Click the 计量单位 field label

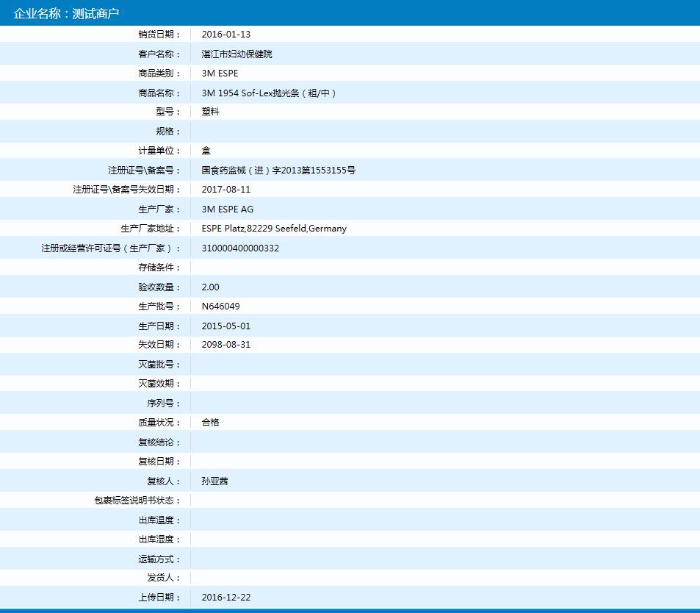point(159,151)
